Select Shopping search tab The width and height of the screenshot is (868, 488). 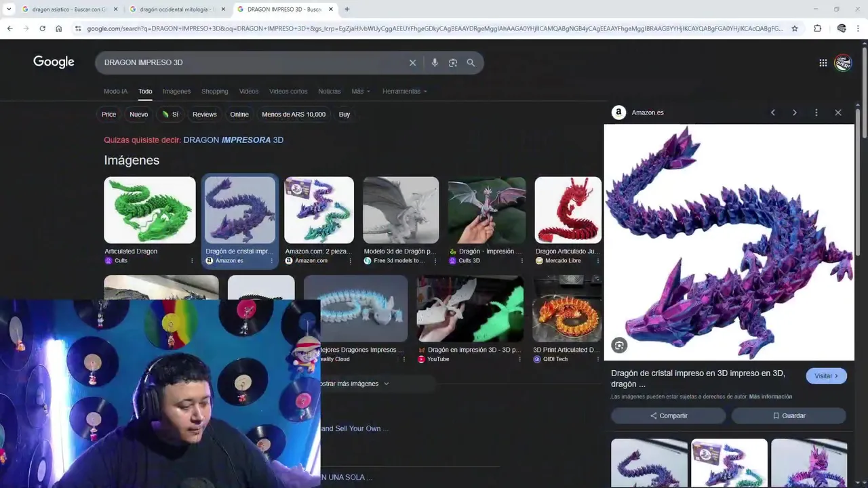point(214,91)
